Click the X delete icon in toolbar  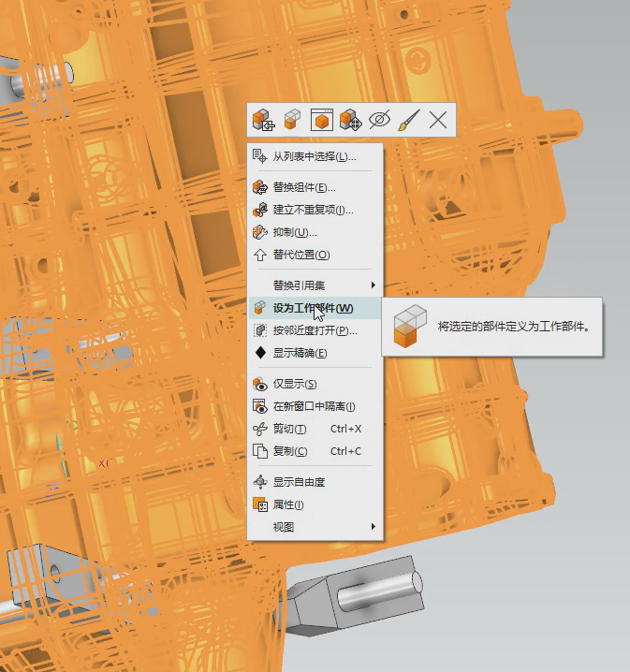click(x=437, y=120)
